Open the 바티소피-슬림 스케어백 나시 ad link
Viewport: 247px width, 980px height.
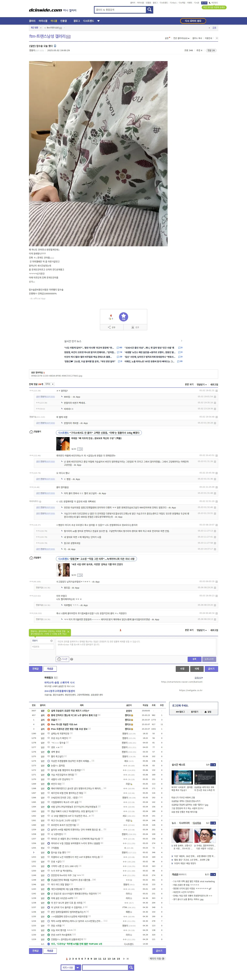pyautogui.click(x=59, y=683)
